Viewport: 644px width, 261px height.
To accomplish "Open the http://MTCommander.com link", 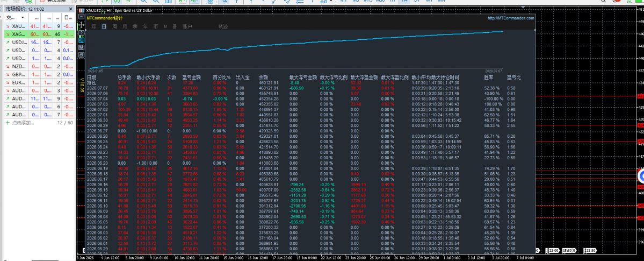I will [x=511, y=18].
